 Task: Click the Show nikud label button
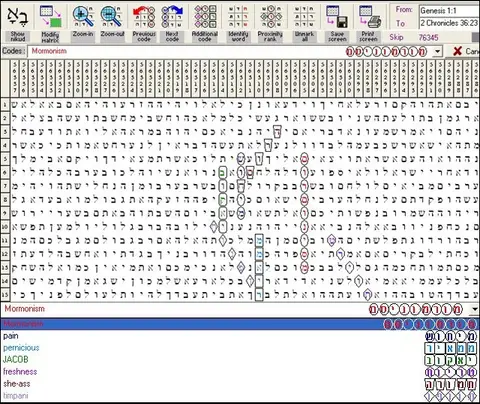(17, 37)
